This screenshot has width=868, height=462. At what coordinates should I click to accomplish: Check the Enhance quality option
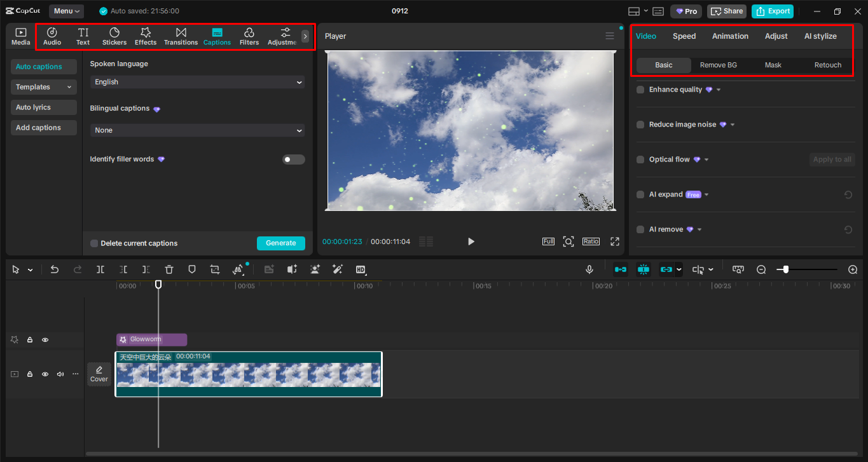click(x=640, y=90)
